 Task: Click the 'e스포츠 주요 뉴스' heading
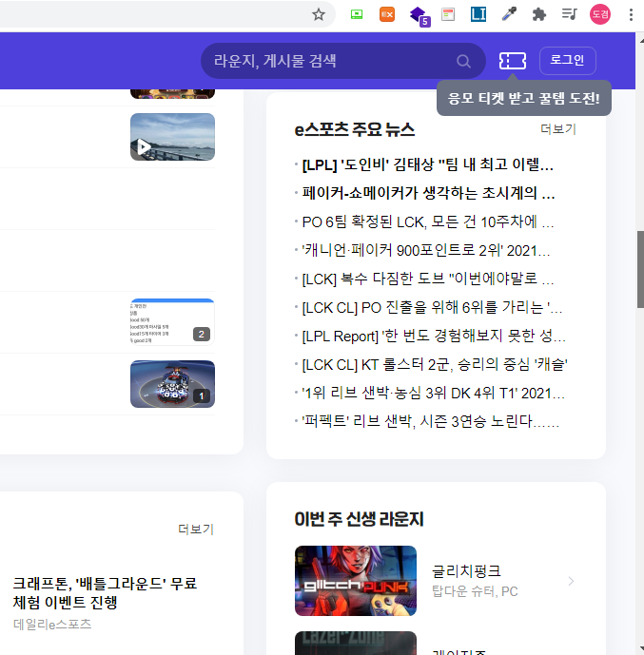(x=355, y=129)
